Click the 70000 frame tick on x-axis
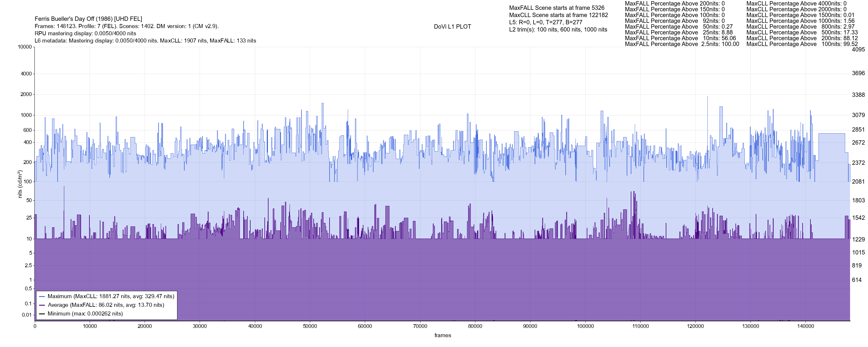The image size is (868, 347). pos(420,326)
